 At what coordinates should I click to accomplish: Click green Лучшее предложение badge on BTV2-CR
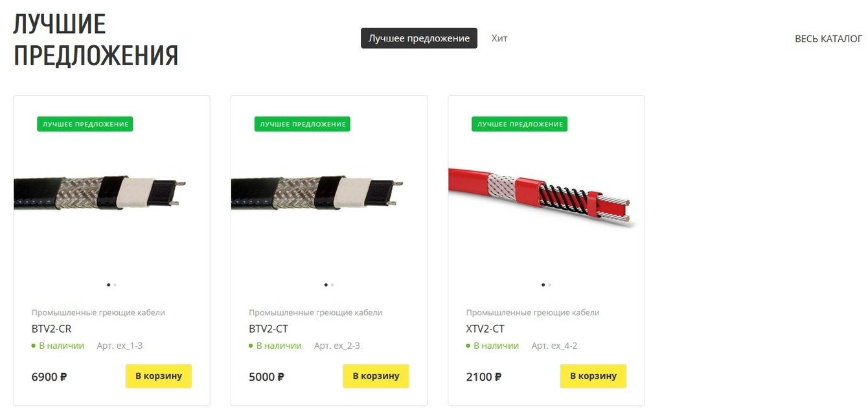click(x=85, y=124)
